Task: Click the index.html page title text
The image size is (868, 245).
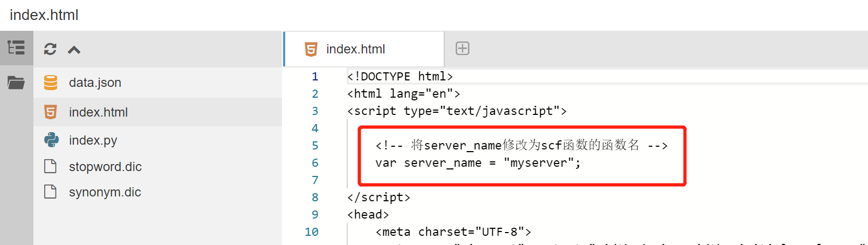Action: pos(44,15)
